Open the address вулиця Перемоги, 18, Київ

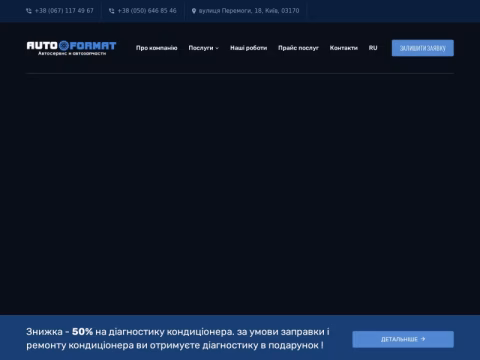click(249, 11)
